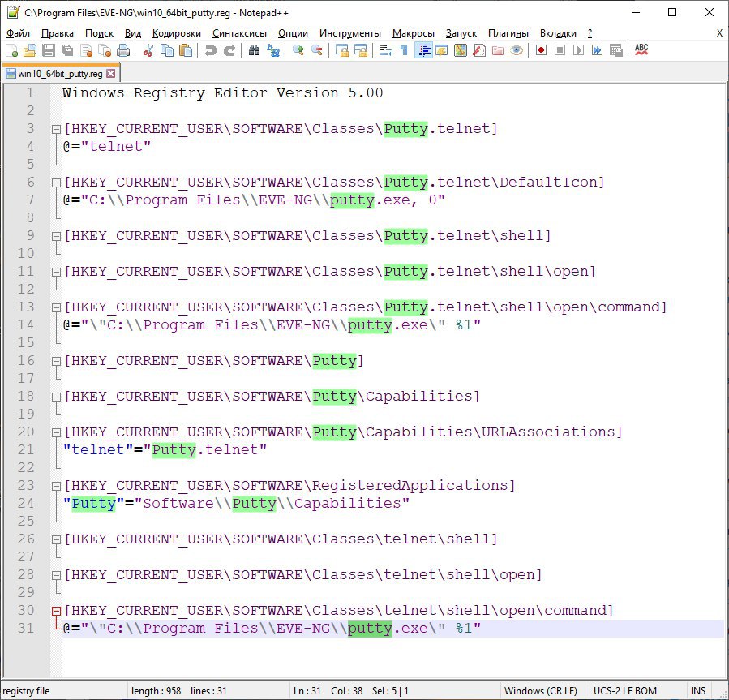Cut selection with the scissors icon
Screen dimensions: 729x700
pos(148,50)
